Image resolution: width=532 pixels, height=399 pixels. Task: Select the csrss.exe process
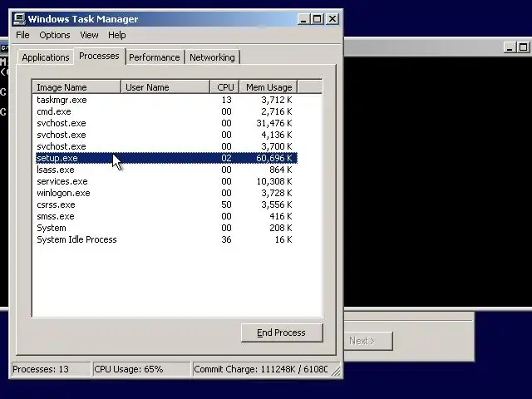pyautogui.click(x=166, y=204)
